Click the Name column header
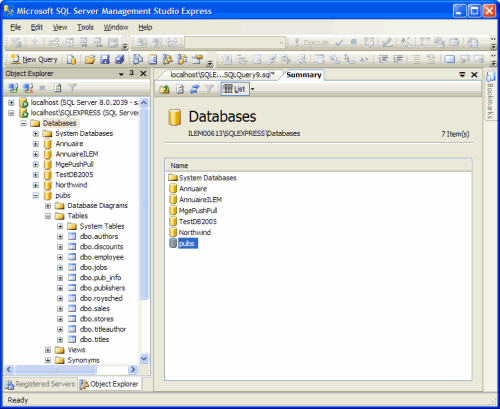The image size is (500, 409). (318, 166)
